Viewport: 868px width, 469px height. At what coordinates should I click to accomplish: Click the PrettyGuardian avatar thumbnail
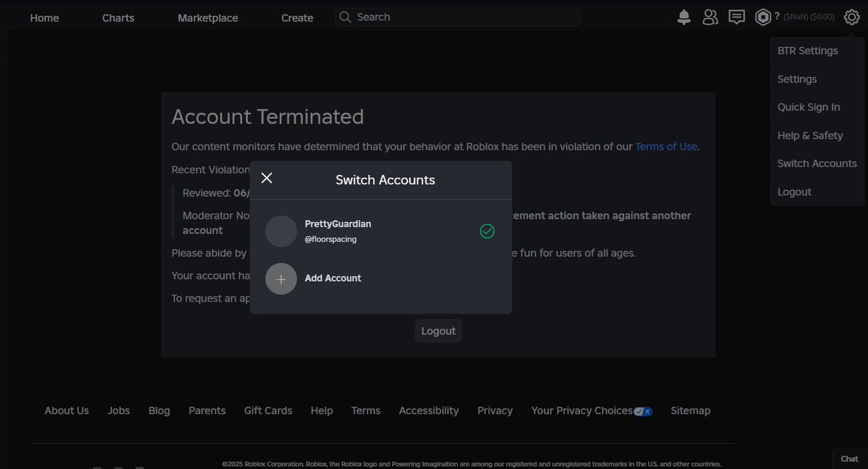tap(281, 231)
